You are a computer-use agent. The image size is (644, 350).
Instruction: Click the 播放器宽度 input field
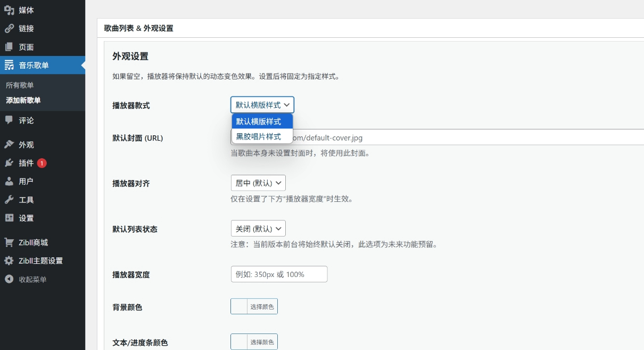(279, 274)
